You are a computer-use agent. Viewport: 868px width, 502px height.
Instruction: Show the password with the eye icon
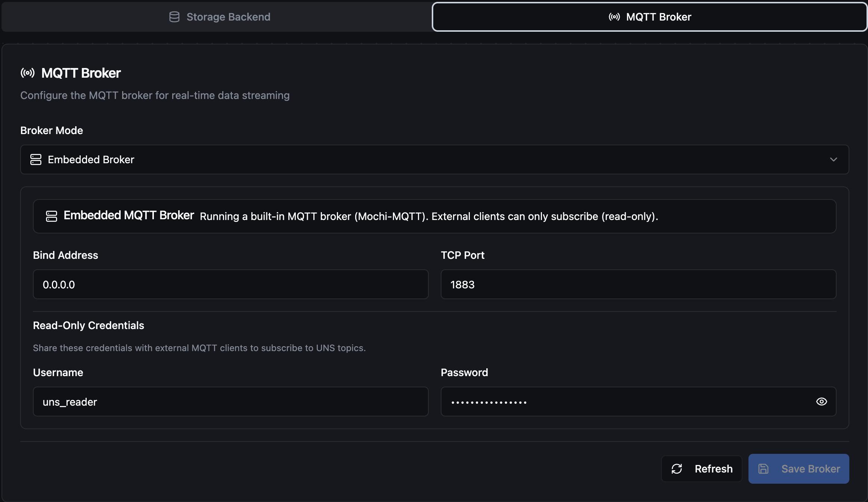tap(821, 402)
